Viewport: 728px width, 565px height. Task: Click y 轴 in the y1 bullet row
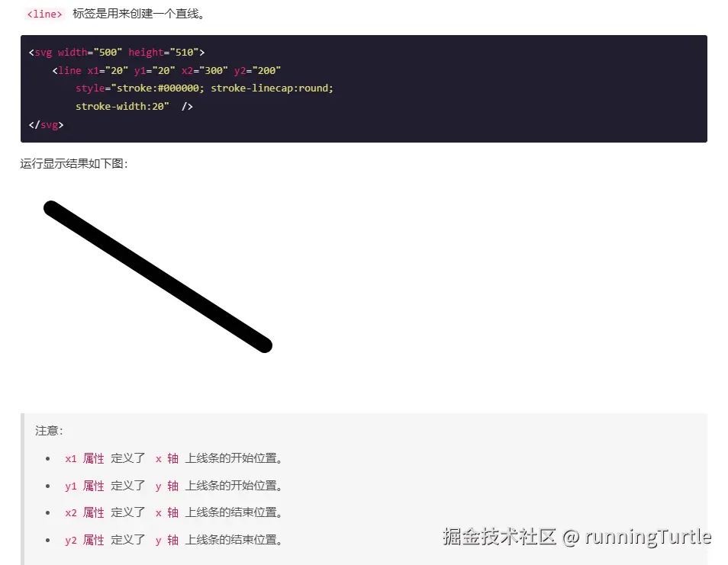click(x=167, y=486)
